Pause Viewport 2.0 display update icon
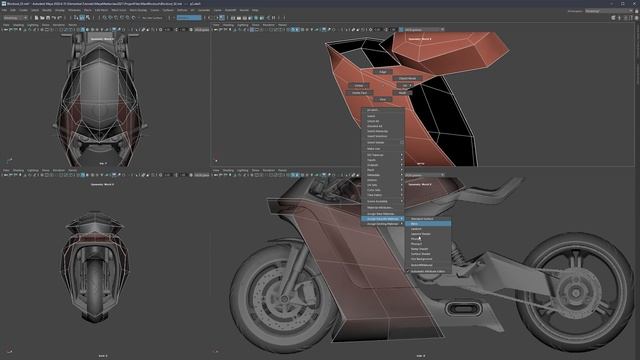 click(273, 18)
